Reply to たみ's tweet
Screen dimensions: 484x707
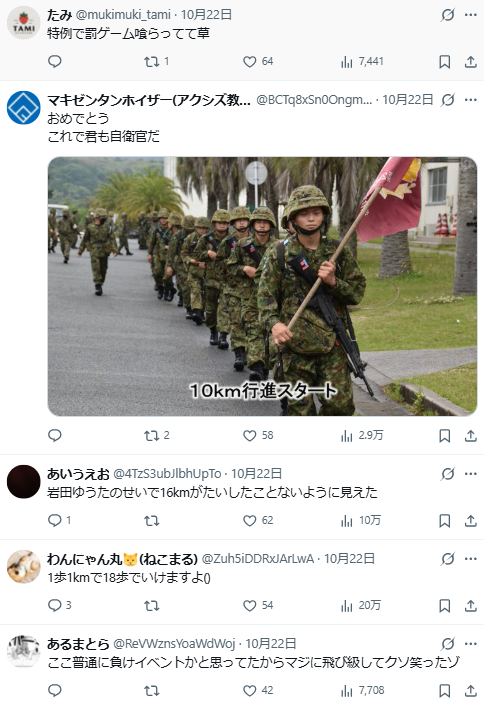point(55,61)
